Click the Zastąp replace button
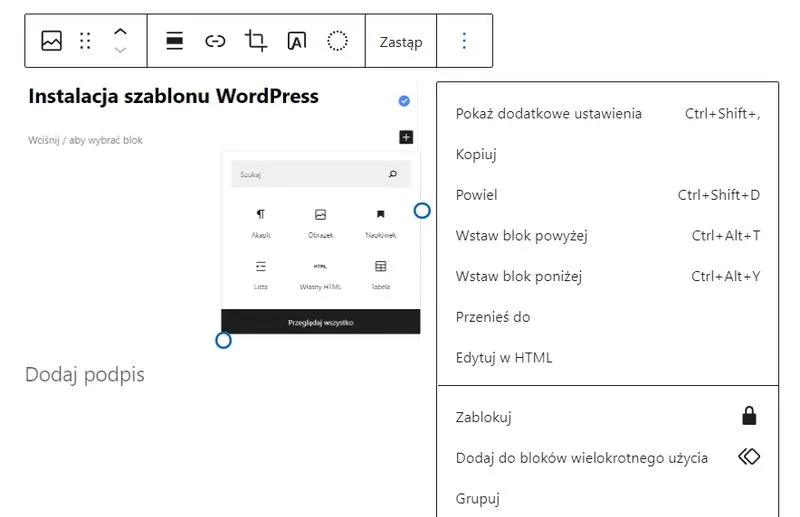The width and height of the screenshot is (800, 517). (401, 41)
